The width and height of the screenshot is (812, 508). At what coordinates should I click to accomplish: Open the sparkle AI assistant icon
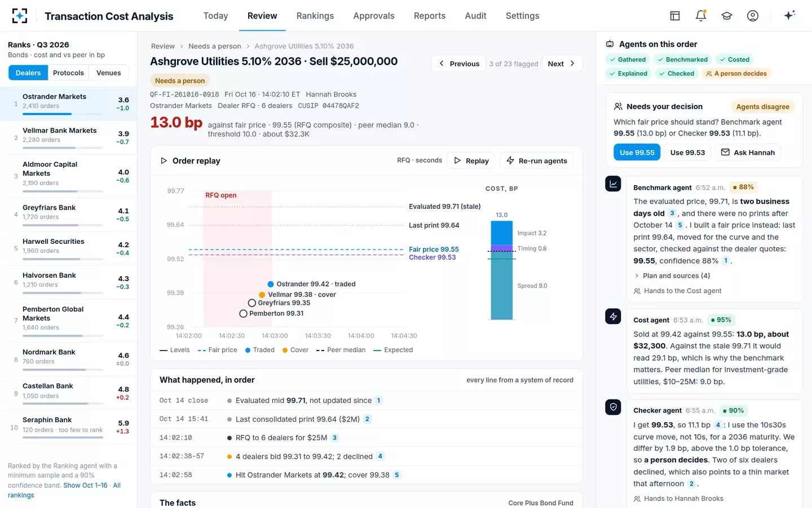pos(789,15)
